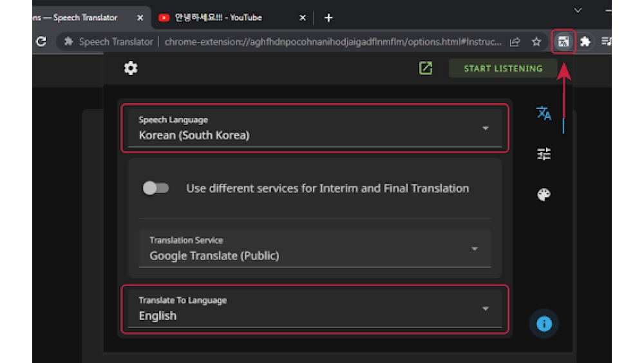Image resolution: width=644 pixels, height=363 pixels.
Task: Click the 'English' language value
Action: point(158,316)
